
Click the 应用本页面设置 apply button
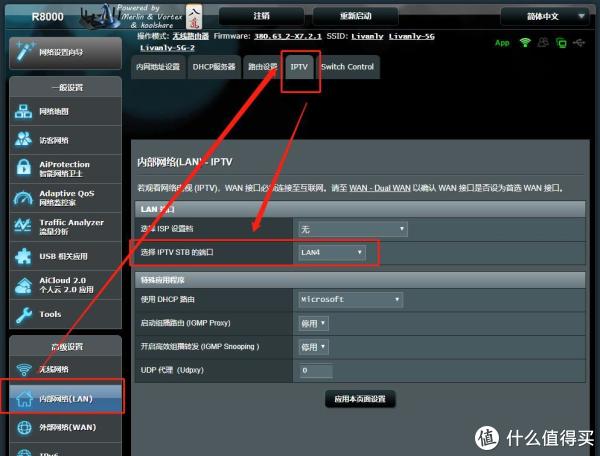[x=360, y=399]
